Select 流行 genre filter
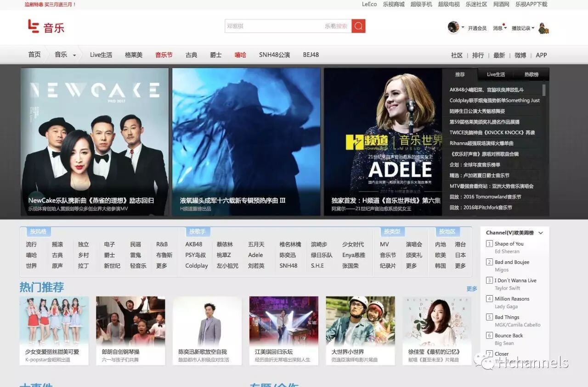 pyautogui.click(x=31, y=245)
